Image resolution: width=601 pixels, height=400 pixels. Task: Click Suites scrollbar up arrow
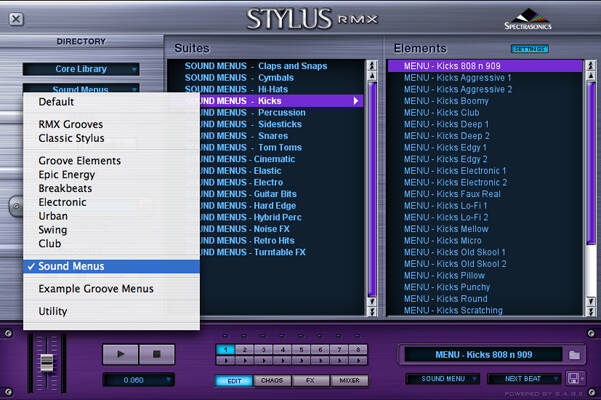tap(371, 76)
